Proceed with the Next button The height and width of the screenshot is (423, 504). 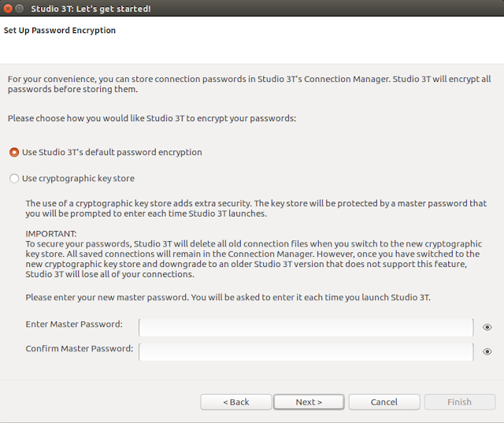point(309,402)
